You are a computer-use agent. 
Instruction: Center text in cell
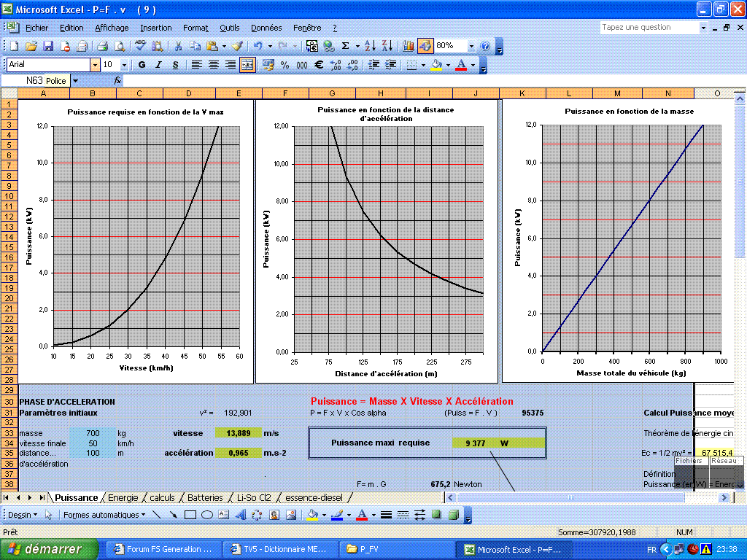(x=214, y=65)
